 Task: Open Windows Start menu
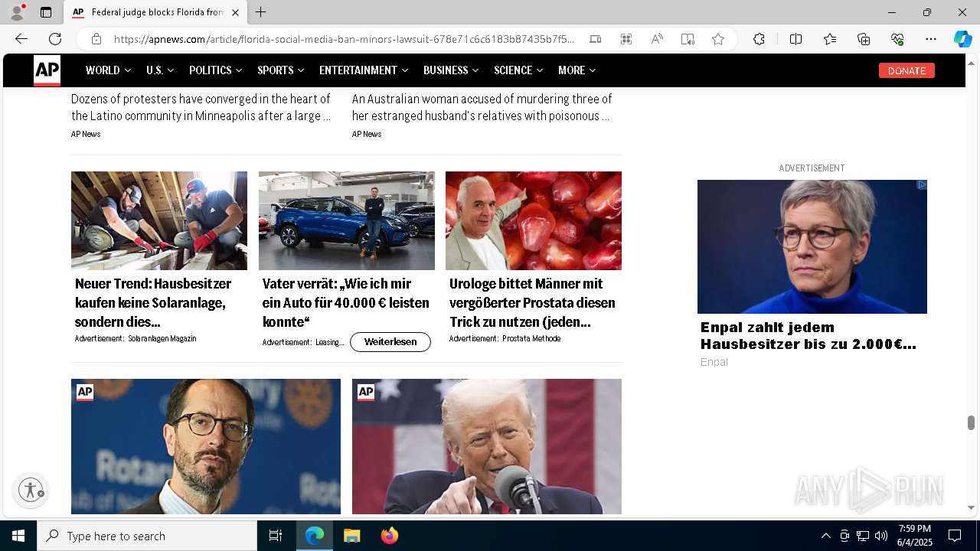[18, 536]
